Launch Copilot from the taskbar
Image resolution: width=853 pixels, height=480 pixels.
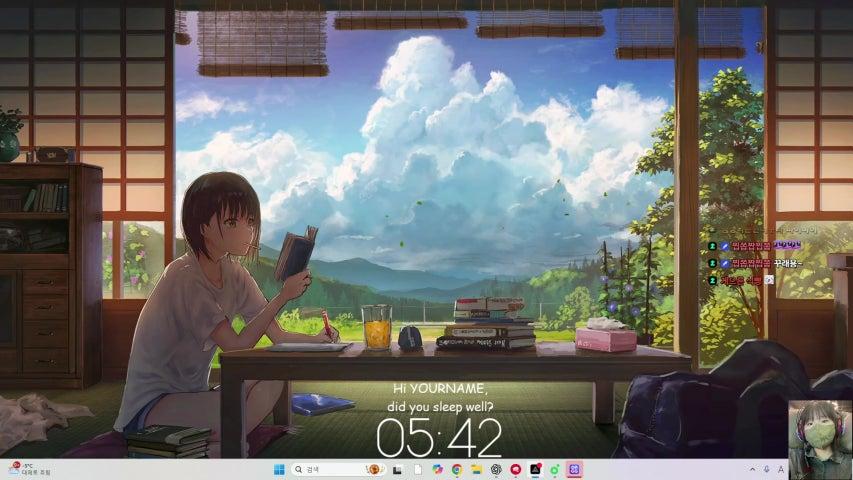coord(437,470)
